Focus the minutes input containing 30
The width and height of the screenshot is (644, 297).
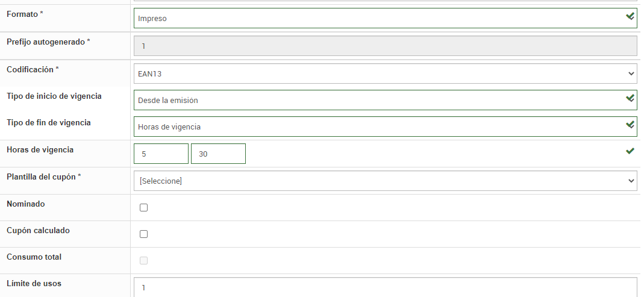click(218, 154)
